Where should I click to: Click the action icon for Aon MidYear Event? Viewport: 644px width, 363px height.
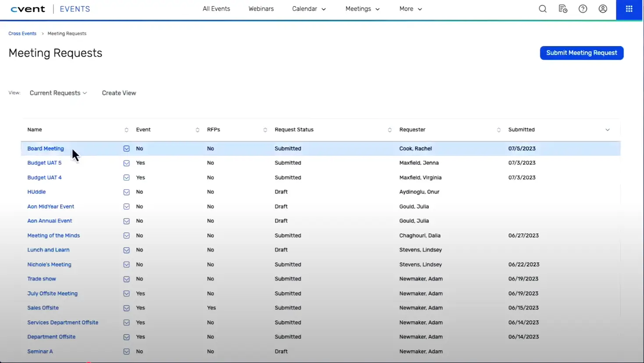click(126, 207)
